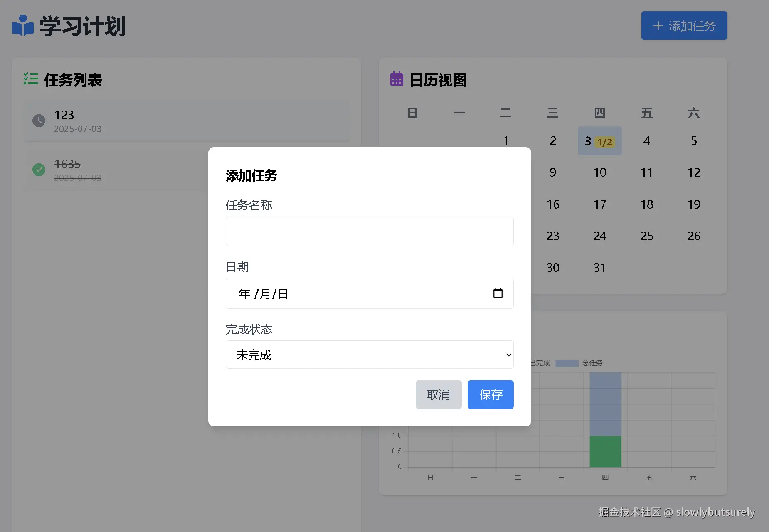Screen dimensions: 769x532
Task: Open the 未完成 status dropdown
Action: [370, 355]
